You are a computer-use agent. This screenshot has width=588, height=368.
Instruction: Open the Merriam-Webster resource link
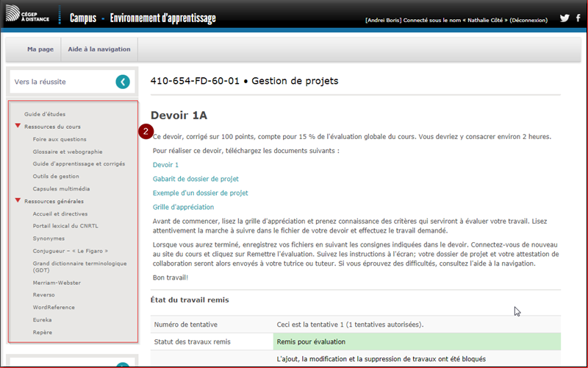57,283
